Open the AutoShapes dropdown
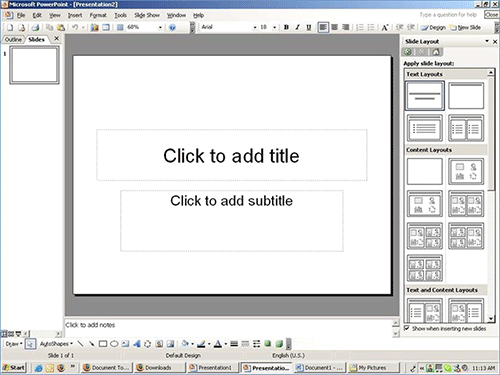This screenshot has height=375, width=500. coord(56,344)
